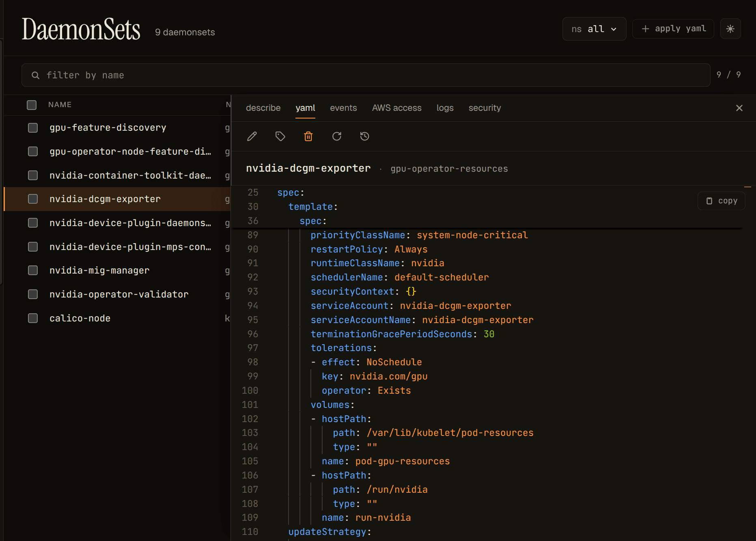Image resolution: width=756 pixels, height=541 pixels.
Task: Click the NAME column header
Action: (60, 105)
